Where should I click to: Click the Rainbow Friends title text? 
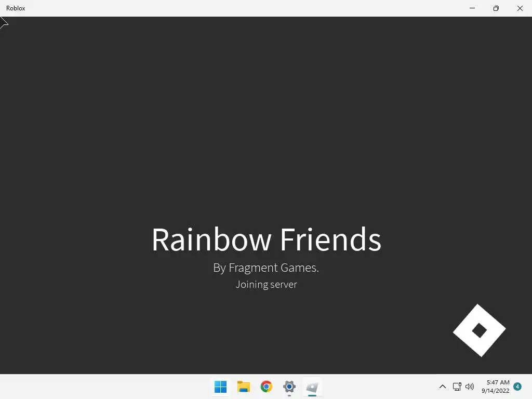click(267, 240)
